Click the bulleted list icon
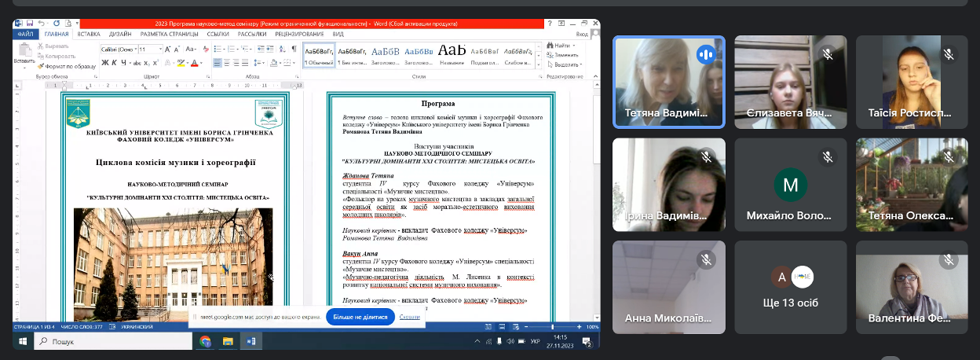 218,49
